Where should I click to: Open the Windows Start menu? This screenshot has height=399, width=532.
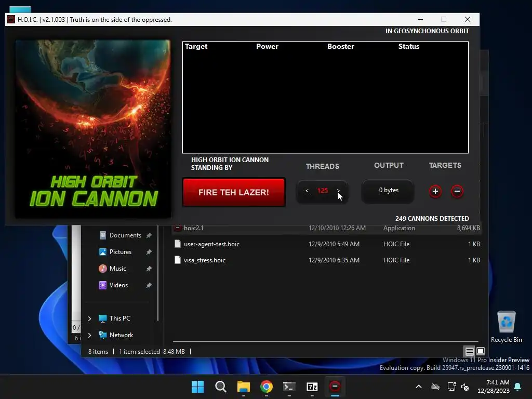[x=198, y=387]
